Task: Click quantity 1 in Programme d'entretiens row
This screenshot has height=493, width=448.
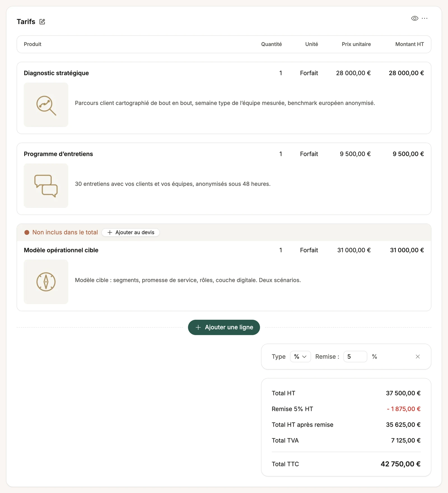Action: (281, 154)
